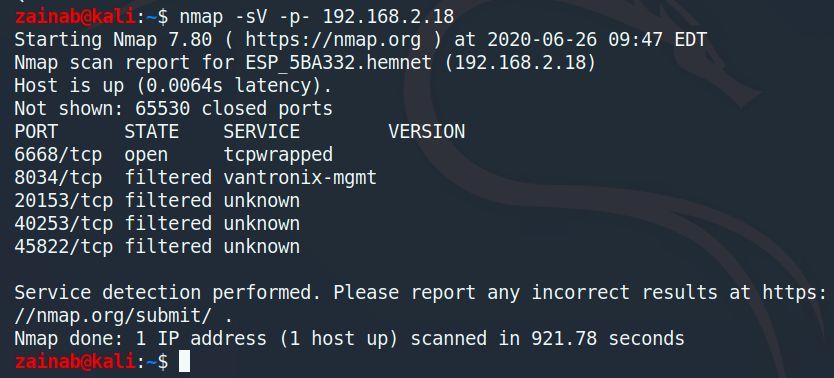
Task: Click the SERVICE column header
Action: (x=262, y=132)
